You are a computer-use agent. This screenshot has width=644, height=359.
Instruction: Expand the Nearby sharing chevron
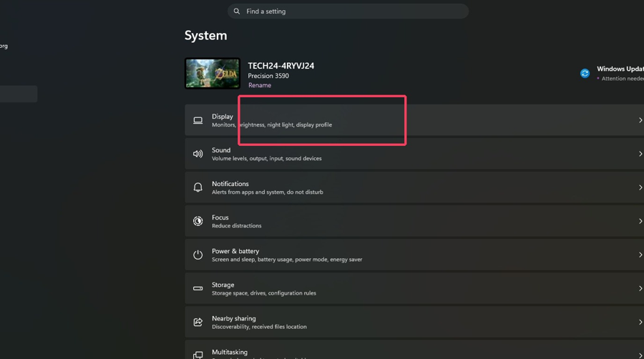640,322
